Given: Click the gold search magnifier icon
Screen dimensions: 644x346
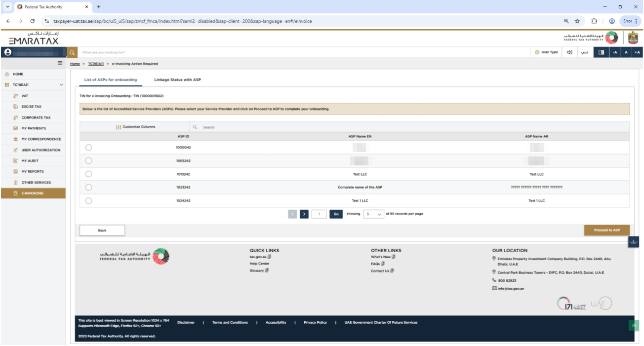Looking at the screenshot, I should click(x=72, y=52).
